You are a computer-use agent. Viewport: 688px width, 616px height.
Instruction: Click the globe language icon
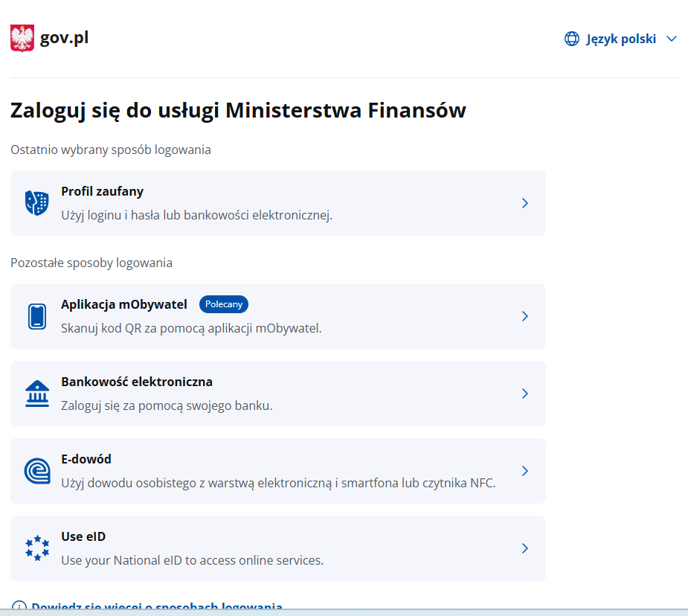(571, 39)
